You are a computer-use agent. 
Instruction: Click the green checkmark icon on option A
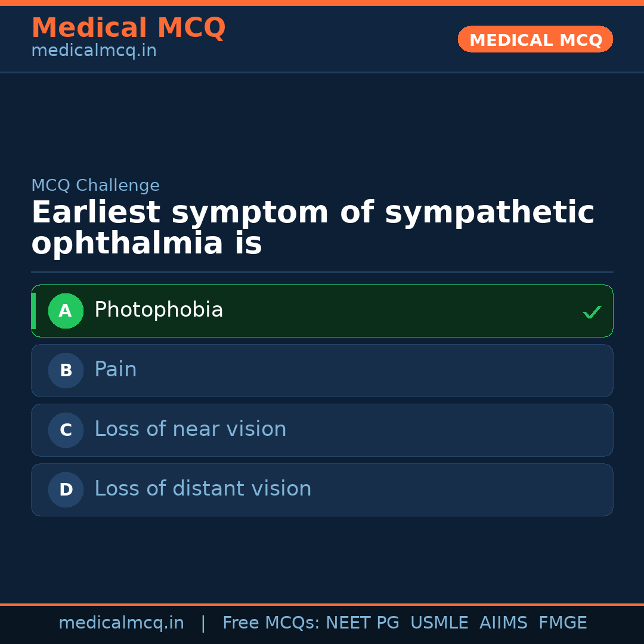(592, 311)
